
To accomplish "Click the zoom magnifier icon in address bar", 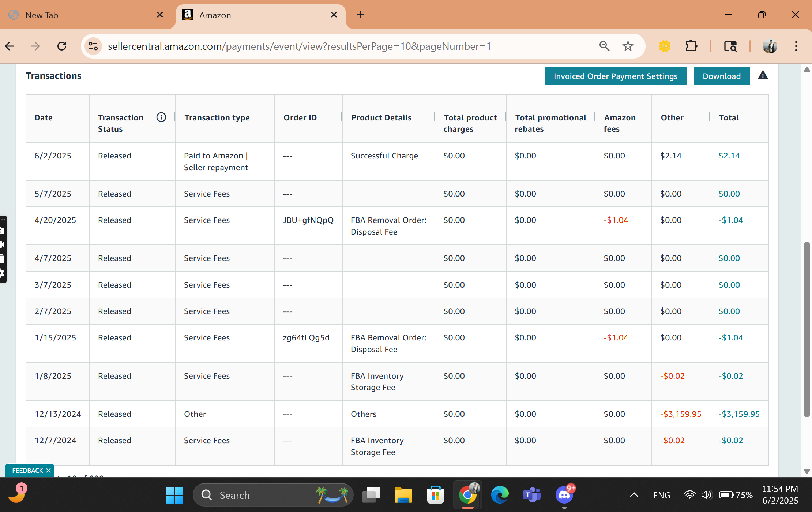I will [604, 46].
